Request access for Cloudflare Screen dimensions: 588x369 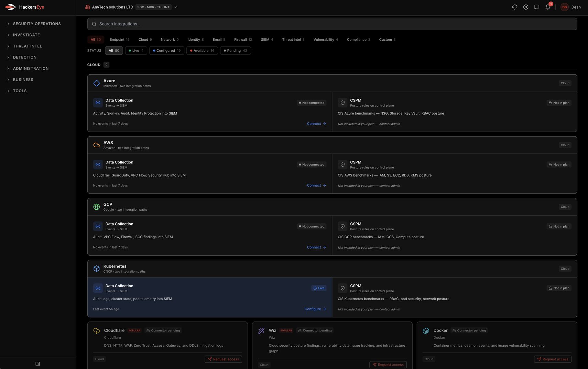224,359
